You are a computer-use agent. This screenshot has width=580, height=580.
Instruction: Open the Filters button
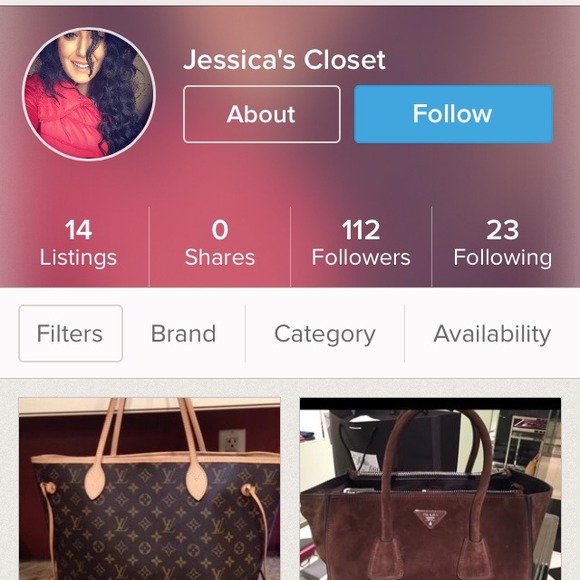pyautogui.click(x=70, y=333)
